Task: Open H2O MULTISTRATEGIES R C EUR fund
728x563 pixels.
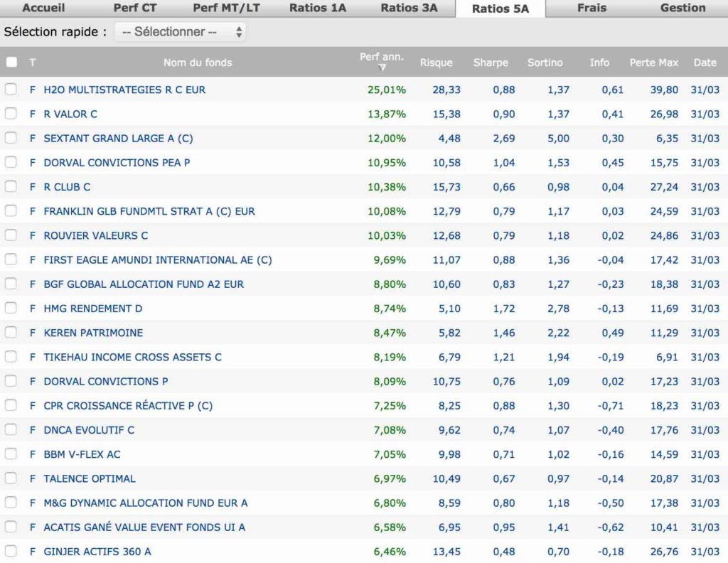Action: [124, 90]
